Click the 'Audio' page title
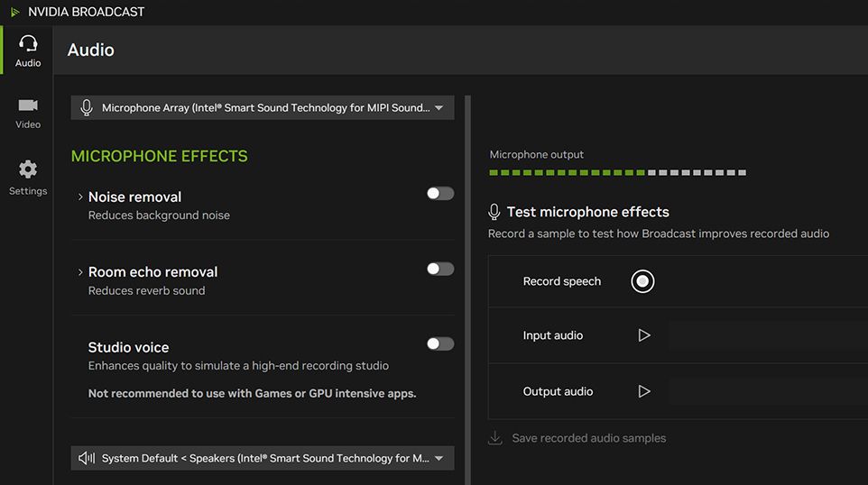The height and width of the screenshot is (485, 868). (x=91, y=50)
